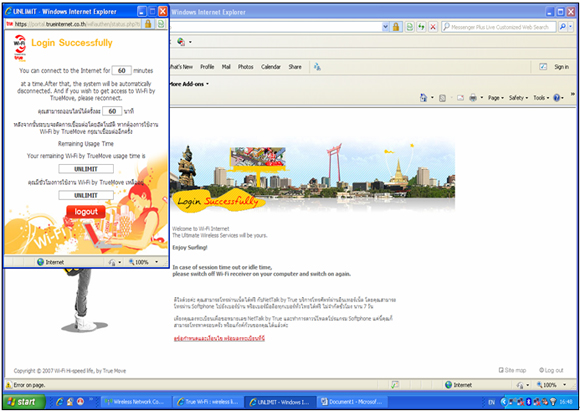580x411 pixels.
Task: Click the Bluetooth icon in the system tray
Action: (529, 402)
